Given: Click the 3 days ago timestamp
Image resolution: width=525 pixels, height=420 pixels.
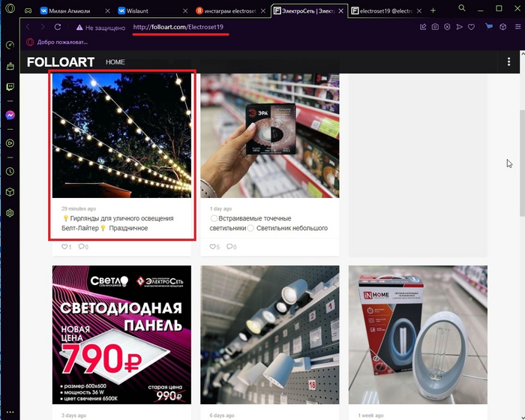Looking at the screenshot, I should click(x=73, y=415).
